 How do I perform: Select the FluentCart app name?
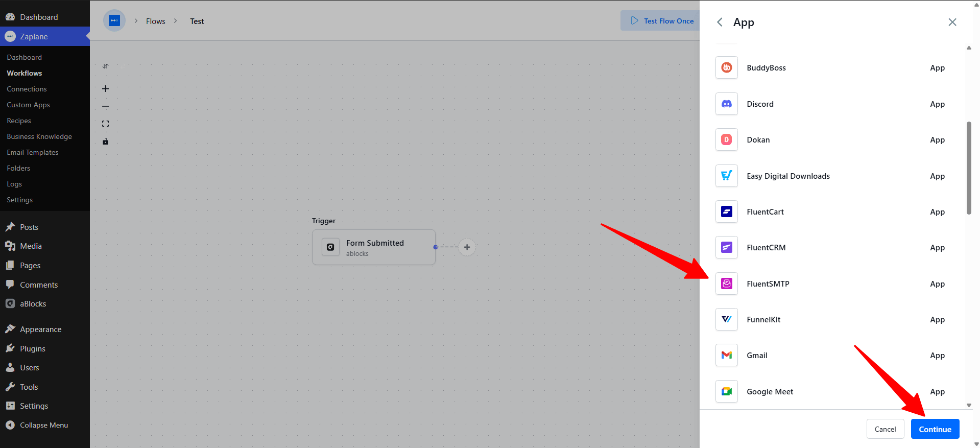click(765, 212)
